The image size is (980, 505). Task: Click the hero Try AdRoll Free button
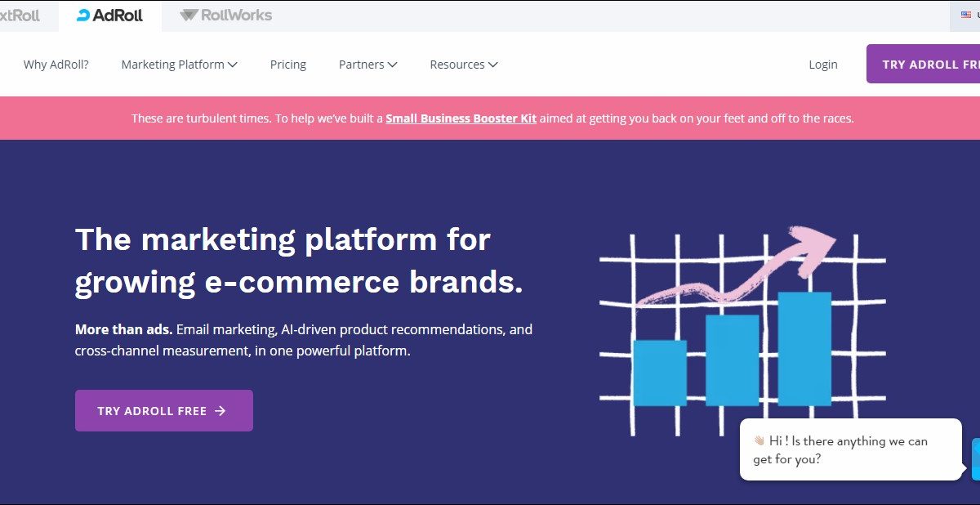tap(163, 411)
